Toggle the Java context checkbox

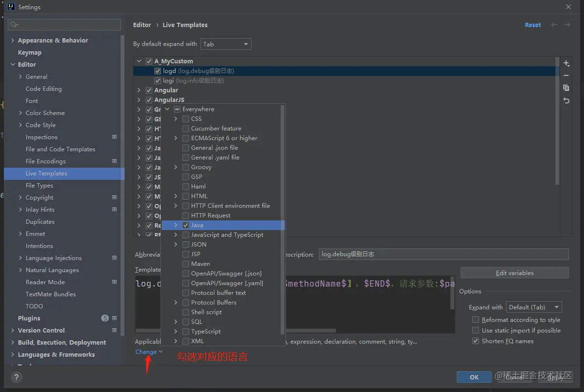(x=186, y=225)
